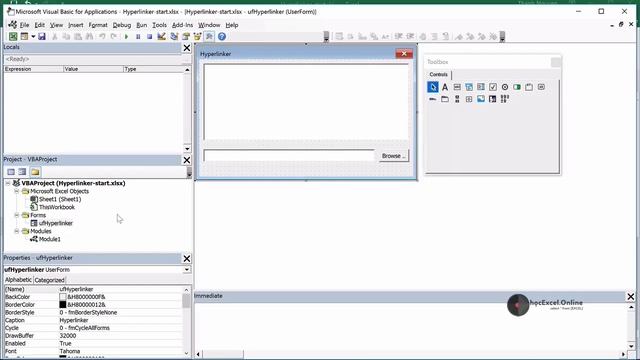Select the MultiPage control in the Toolbox
This screenshot has width=640, height=360.
[445, 99]
